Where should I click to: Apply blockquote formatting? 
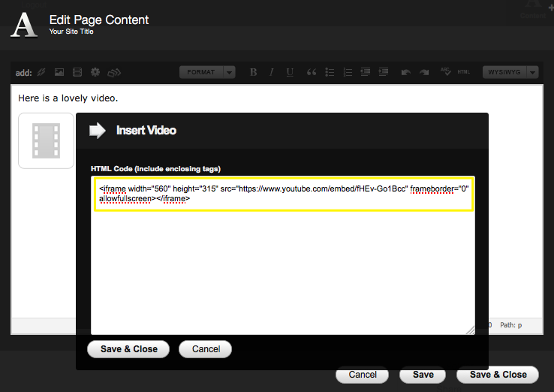(311, 73)
